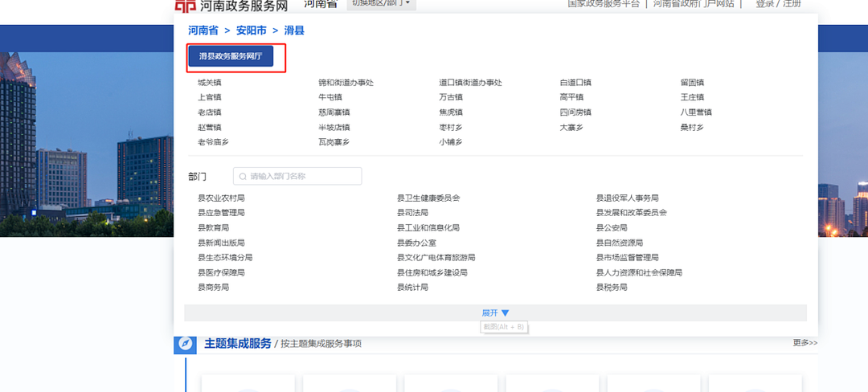The height and width of the screenshot is (392, 868).
Task: Click the compass icon beside 主题集成服务
Action: [185, 344]
